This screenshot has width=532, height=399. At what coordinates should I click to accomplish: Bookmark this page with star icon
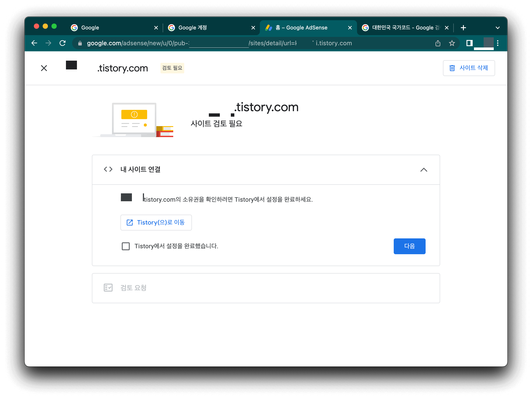[x=452, y=43]
